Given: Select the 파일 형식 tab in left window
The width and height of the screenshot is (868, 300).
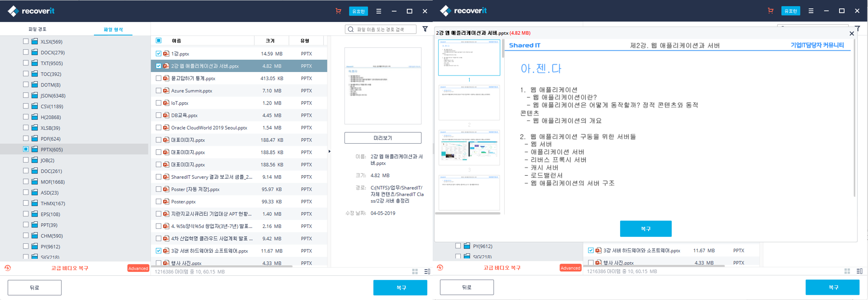Looking at the screenshot, I should pos(113,29).
